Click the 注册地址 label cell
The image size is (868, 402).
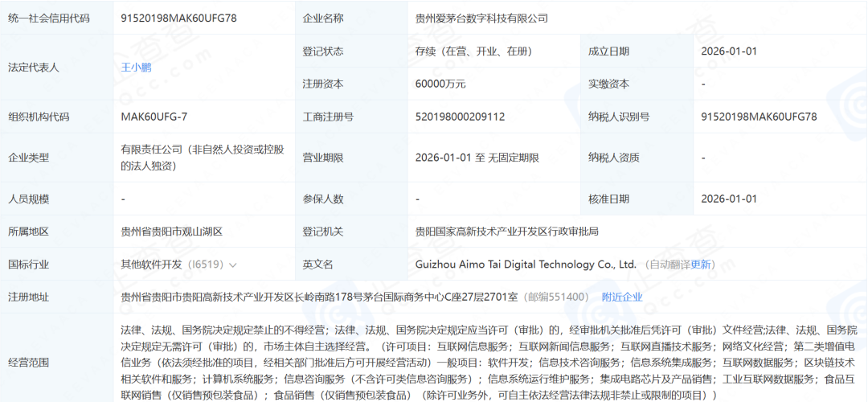point(57,297)
